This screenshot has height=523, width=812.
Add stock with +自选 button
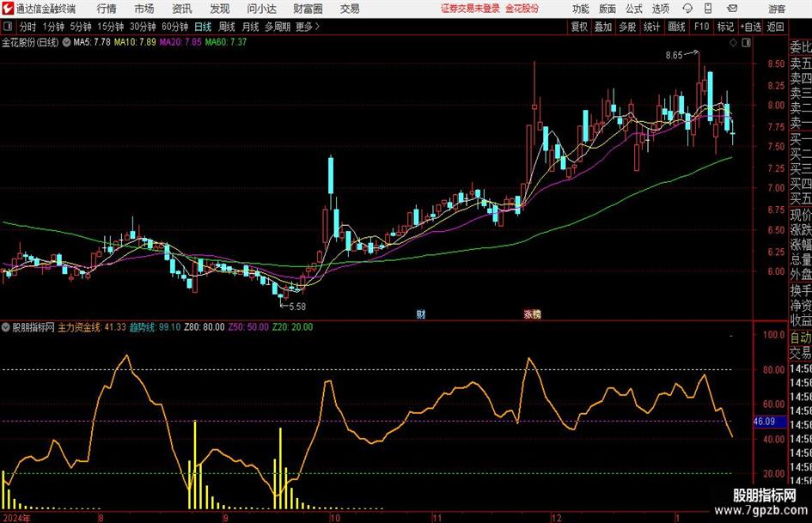coord(751,27)
